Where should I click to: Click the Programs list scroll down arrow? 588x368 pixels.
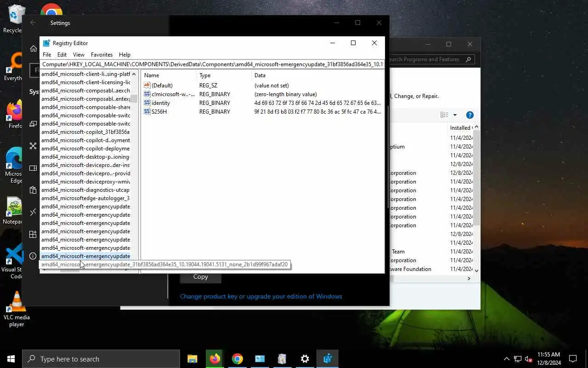[476, 270]
